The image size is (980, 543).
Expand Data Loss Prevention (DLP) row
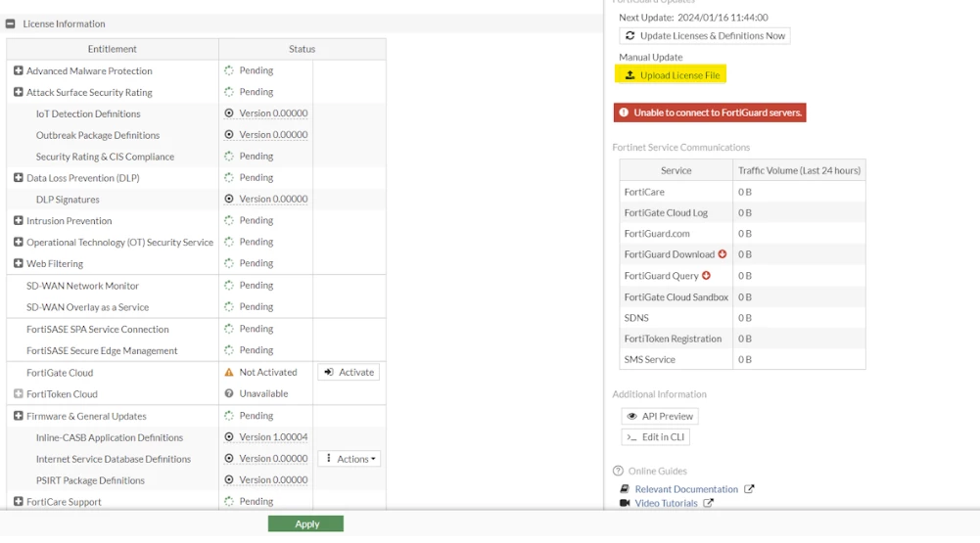click(x=19, y=177)
